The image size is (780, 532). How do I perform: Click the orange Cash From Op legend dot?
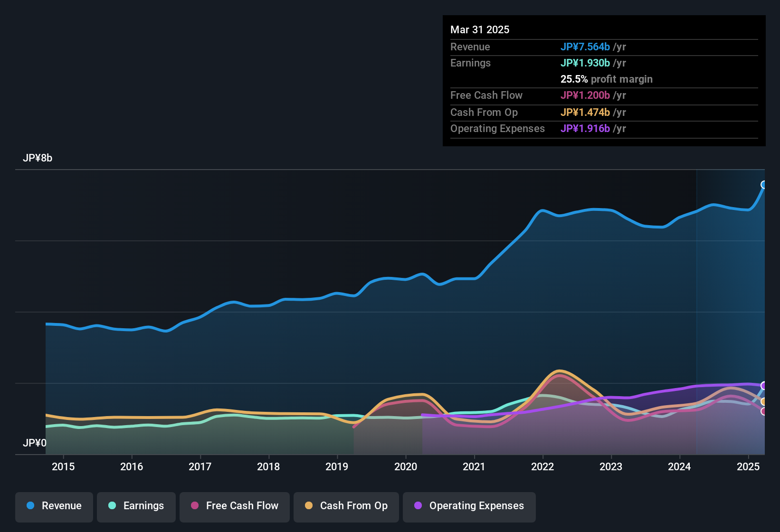pyautogui.click(x=309, y=506)
